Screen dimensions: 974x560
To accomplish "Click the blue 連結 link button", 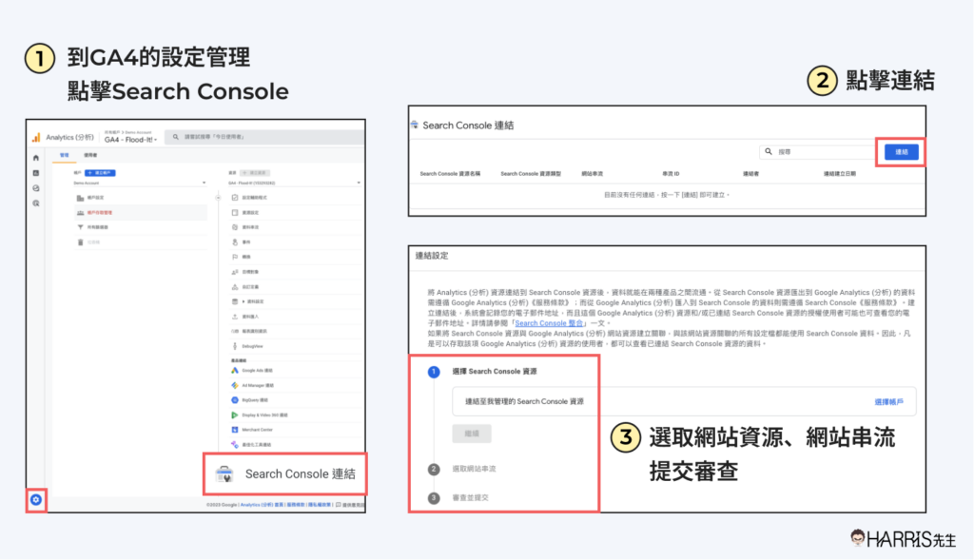I will click(x=902, y=152).
